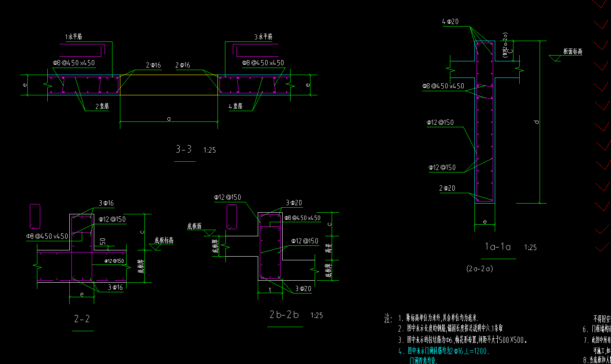Select the '板面标高' elevation label

[x=573, y=52]
